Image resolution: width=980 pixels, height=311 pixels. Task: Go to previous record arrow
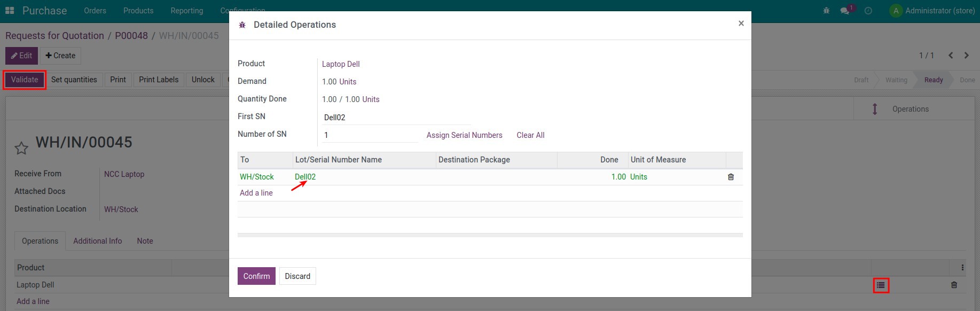pos(951,56)
